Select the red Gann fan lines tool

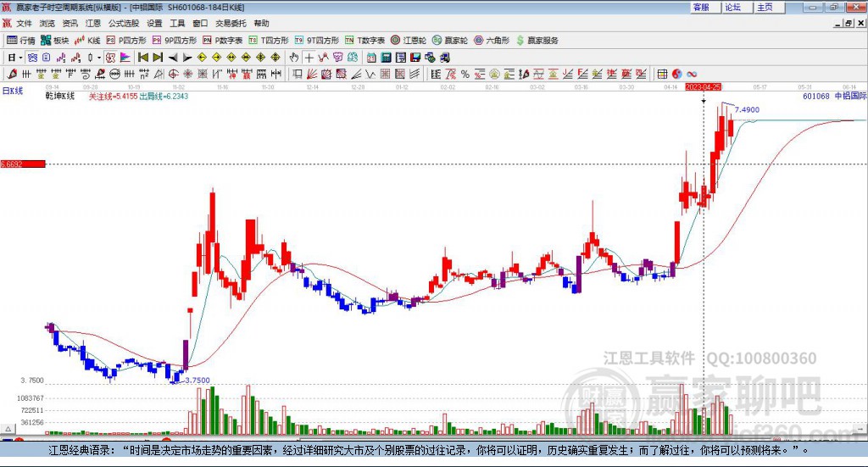click(312, 74)
